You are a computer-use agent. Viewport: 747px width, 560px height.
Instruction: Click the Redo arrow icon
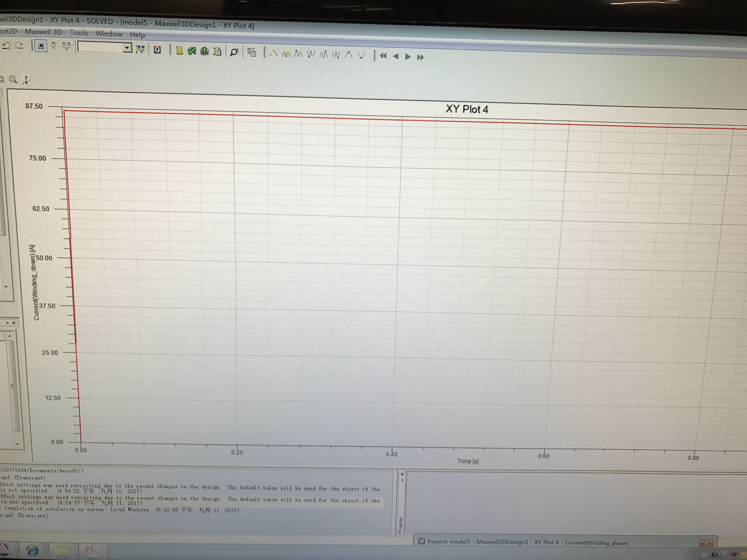click(19, 45)
